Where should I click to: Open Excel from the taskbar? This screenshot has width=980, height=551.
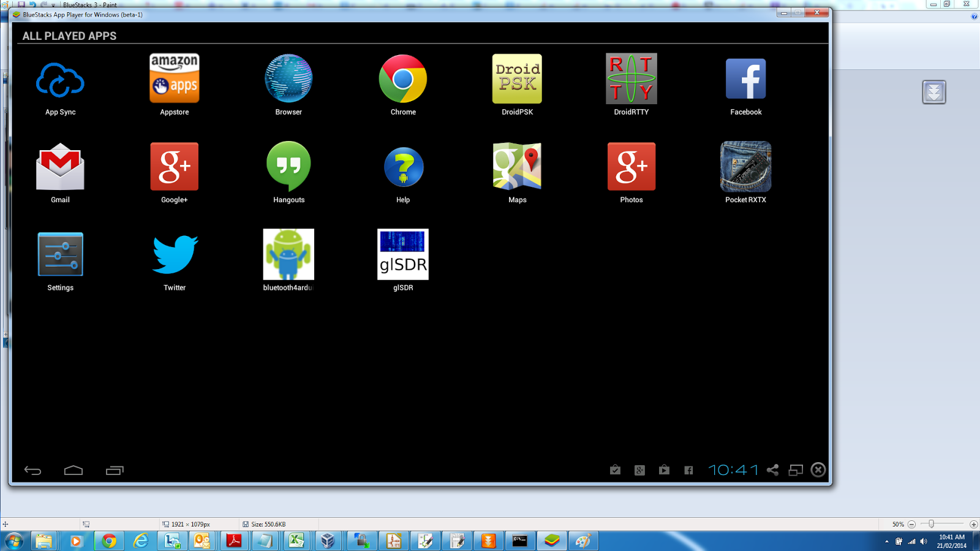pos(296,541)
